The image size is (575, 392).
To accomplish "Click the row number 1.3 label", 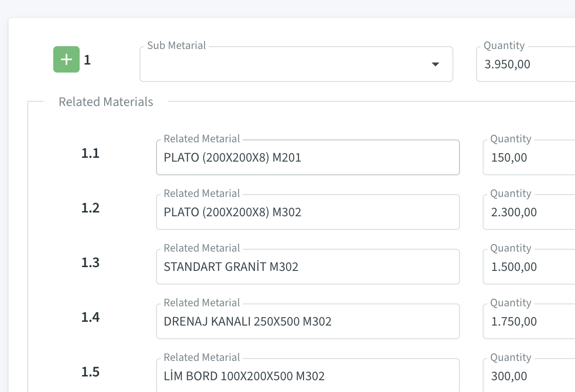I will tap(90, 262).
